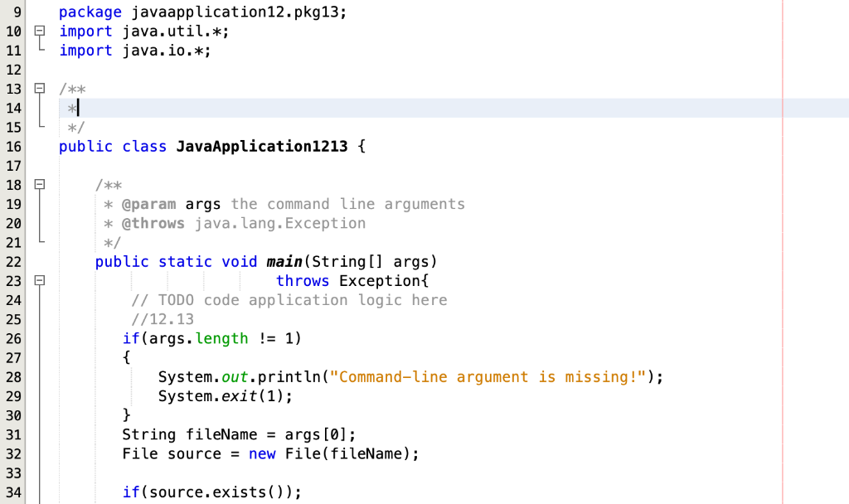Screen dimensions: 849x504
Task: Click the out field in System.out.println
Action: 235,377
